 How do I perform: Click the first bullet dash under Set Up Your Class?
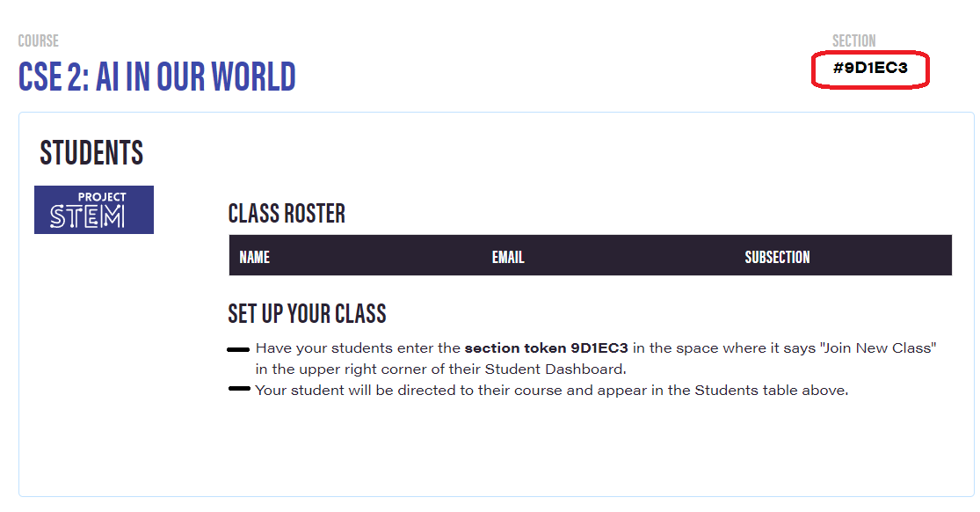(x=238, y=349)
